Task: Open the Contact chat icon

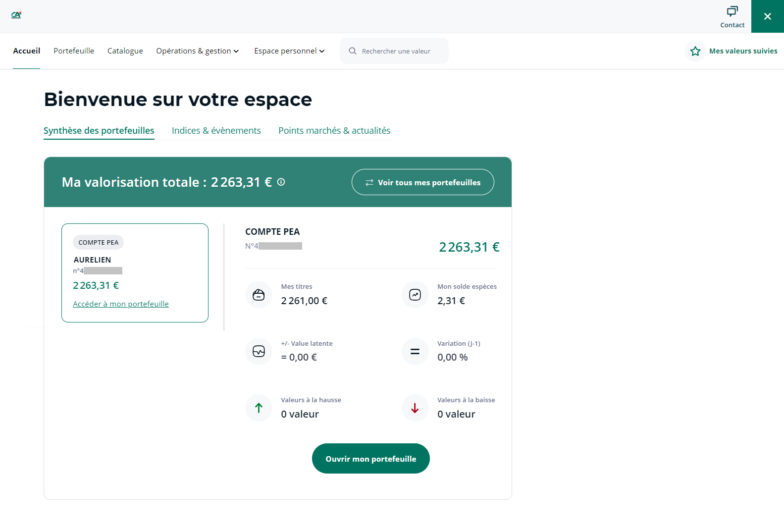Action: (x=732, y=11)
